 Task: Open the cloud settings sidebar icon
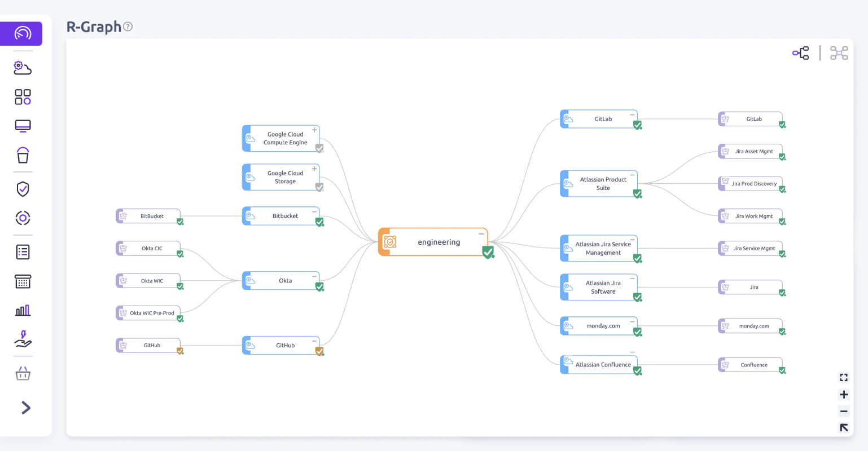coord(23,68)
